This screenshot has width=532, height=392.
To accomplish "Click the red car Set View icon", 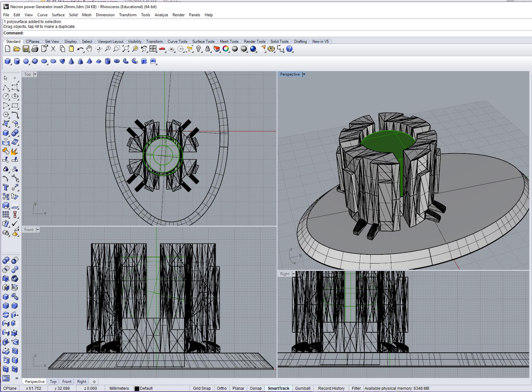I will click(x=162, y=49).
